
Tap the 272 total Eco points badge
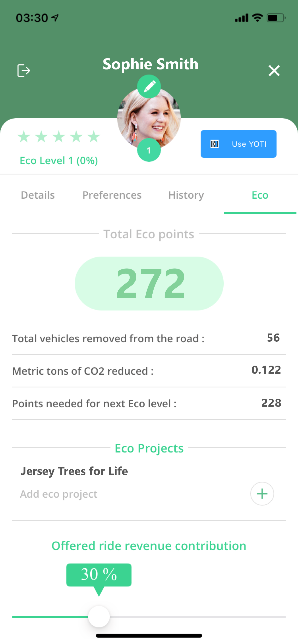[x=149, y=283]
